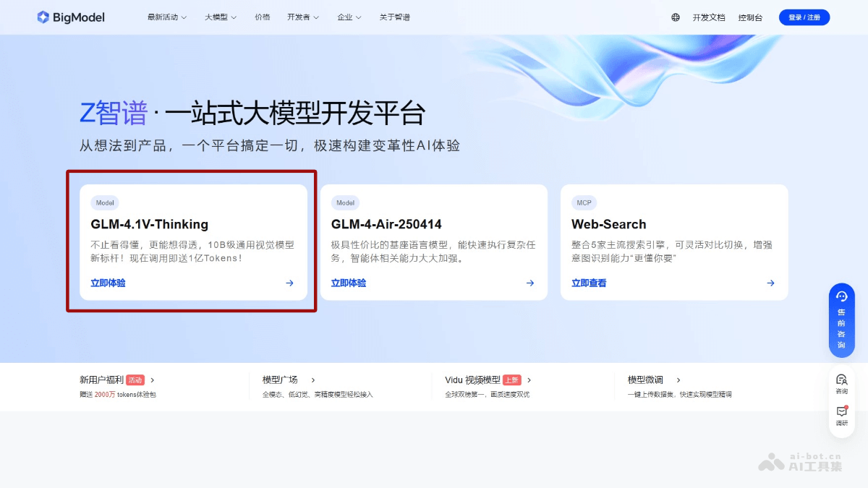
Task: Expand the 最新活动 dropdown menu
Action: tap(166, 17)
